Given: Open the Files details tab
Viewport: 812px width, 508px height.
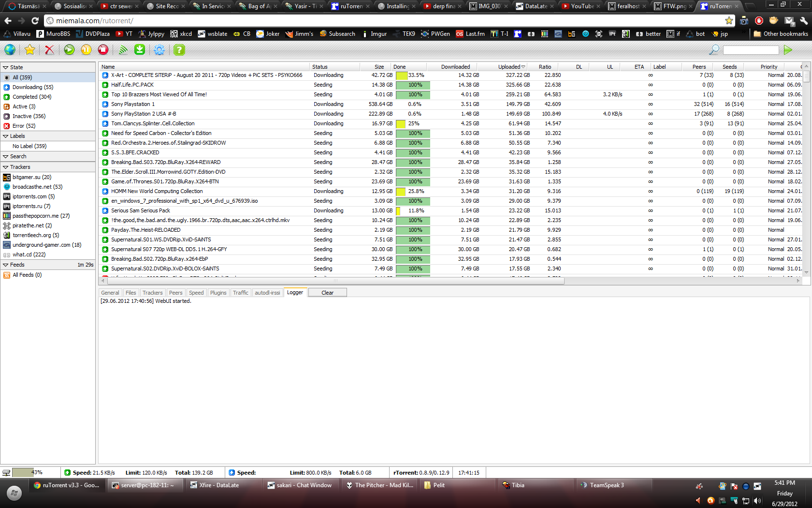Looking at the screenshot, I should tap(131, 293).
